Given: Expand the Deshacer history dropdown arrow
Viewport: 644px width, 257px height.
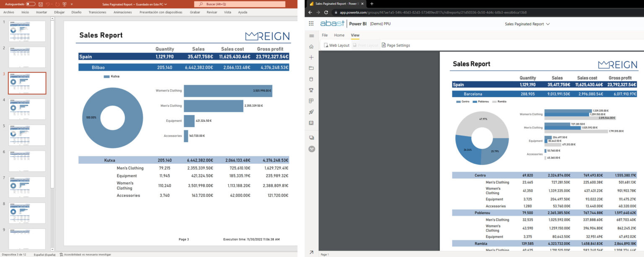Looking at the screenshot, I should pos(52,4).
